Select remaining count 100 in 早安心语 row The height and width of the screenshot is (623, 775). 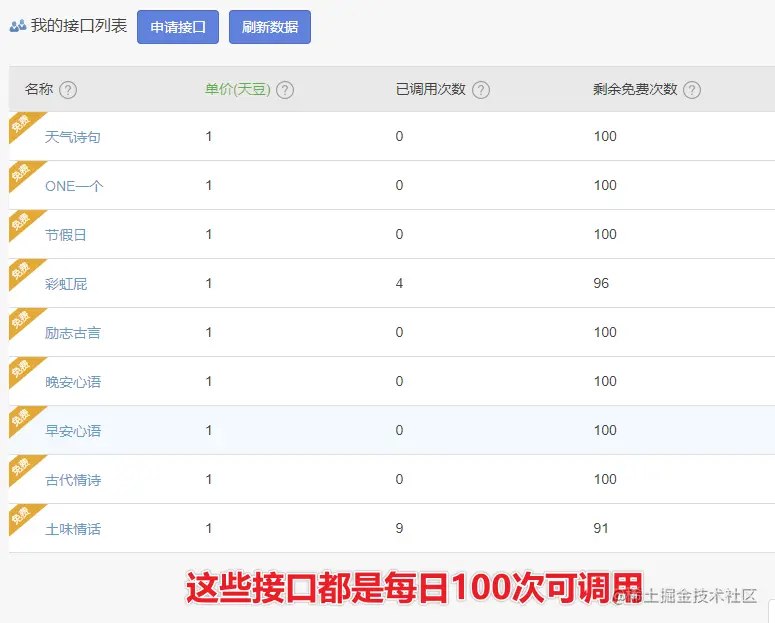pyautogui.click(x=605, y=430)
